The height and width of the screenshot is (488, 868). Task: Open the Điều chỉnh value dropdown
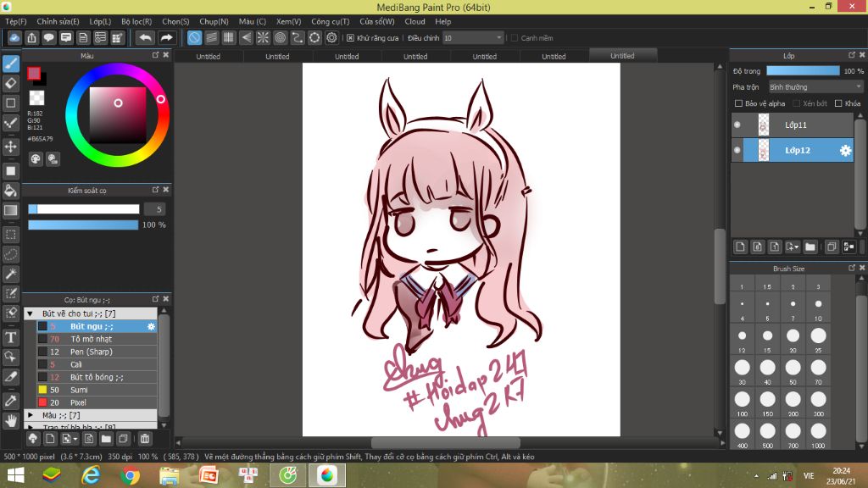tap(473, 38)
